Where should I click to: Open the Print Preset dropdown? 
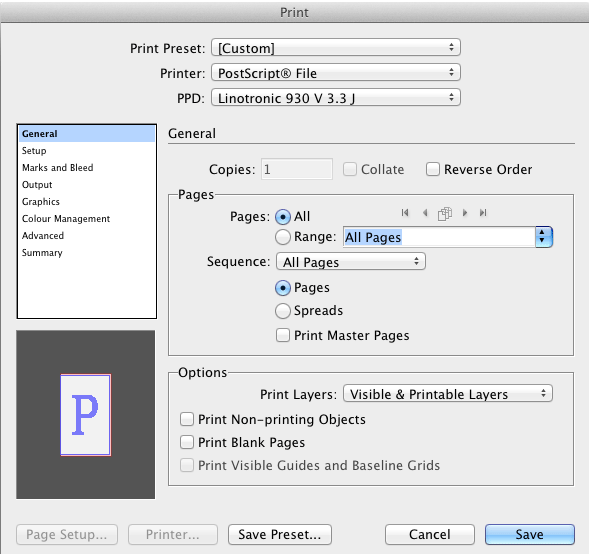tap(336, 48)
